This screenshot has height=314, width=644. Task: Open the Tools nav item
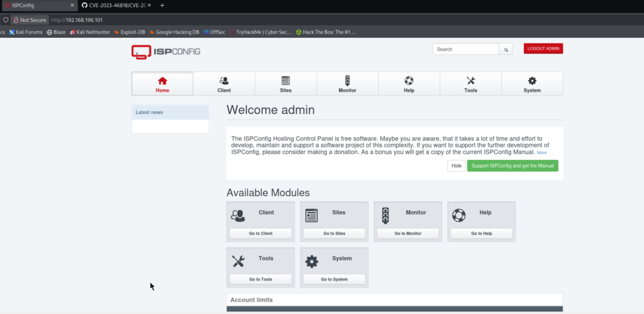[x=470, y=84]
